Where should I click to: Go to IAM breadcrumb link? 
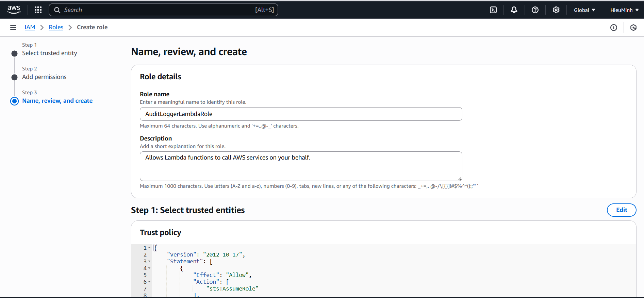[30, 27]
